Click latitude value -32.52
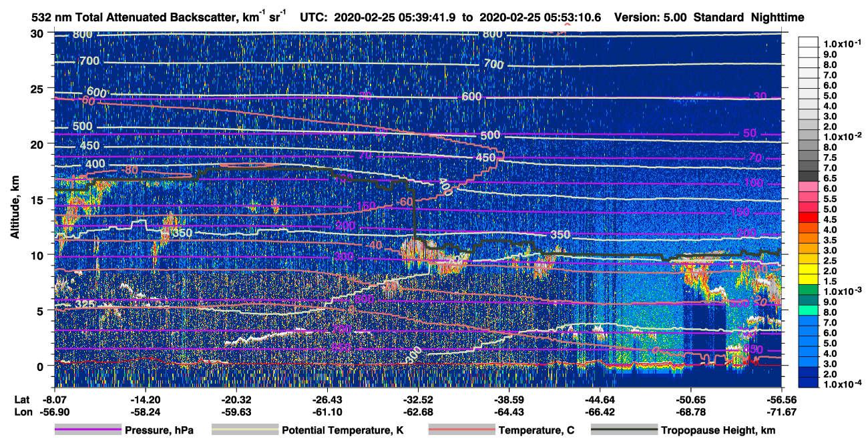The width and height of the screenshot is (868, 445). (x=418, y=400)
